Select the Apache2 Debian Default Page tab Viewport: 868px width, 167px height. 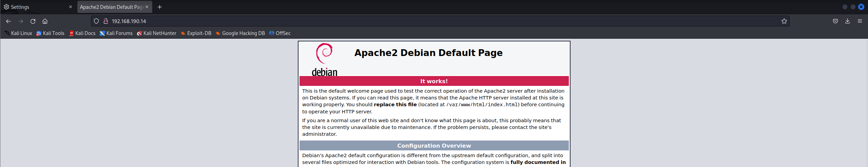point(115,7)
